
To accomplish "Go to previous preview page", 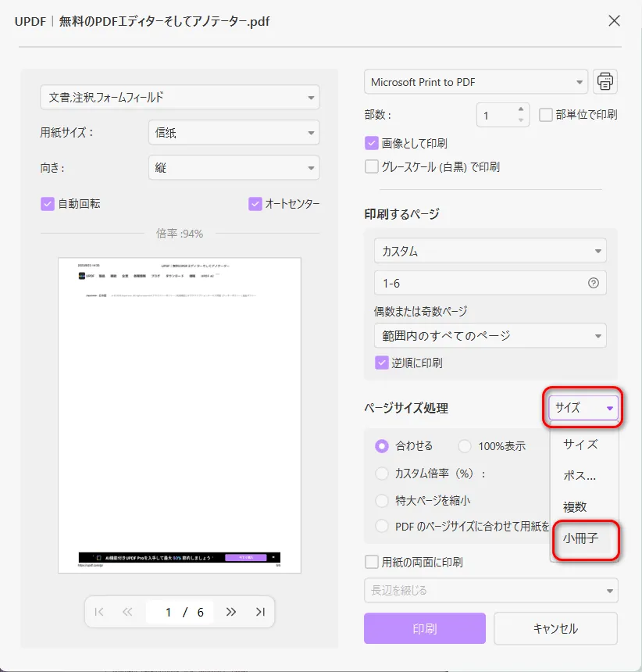I will point(127,612).
